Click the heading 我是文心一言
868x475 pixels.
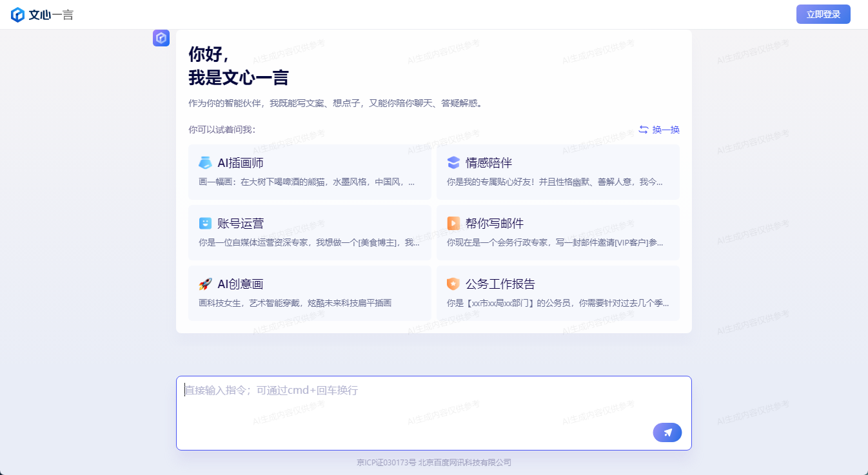[x=239, y=78]
